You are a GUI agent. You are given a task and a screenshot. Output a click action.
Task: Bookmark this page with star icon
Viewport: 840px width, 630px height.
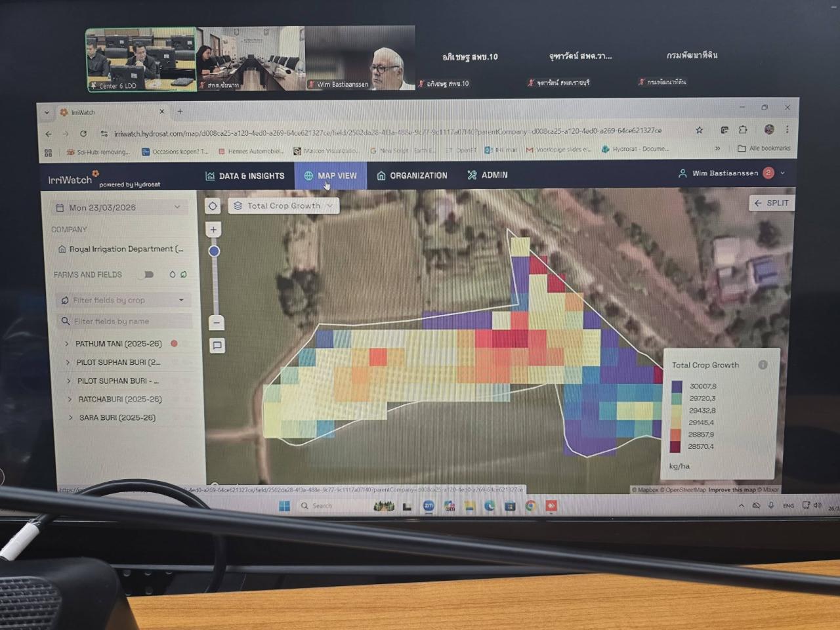[x=700, y=130]
